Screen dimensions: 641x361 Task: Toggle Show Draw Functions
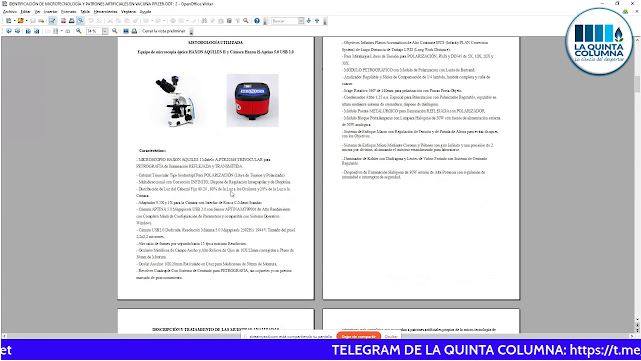pos(194,20)
